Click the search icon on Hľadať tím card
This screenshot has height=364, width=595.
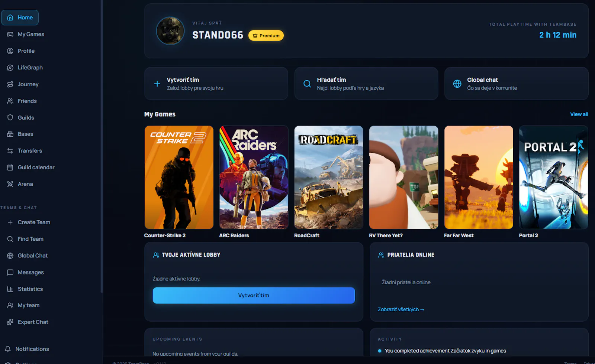(307, 84)
